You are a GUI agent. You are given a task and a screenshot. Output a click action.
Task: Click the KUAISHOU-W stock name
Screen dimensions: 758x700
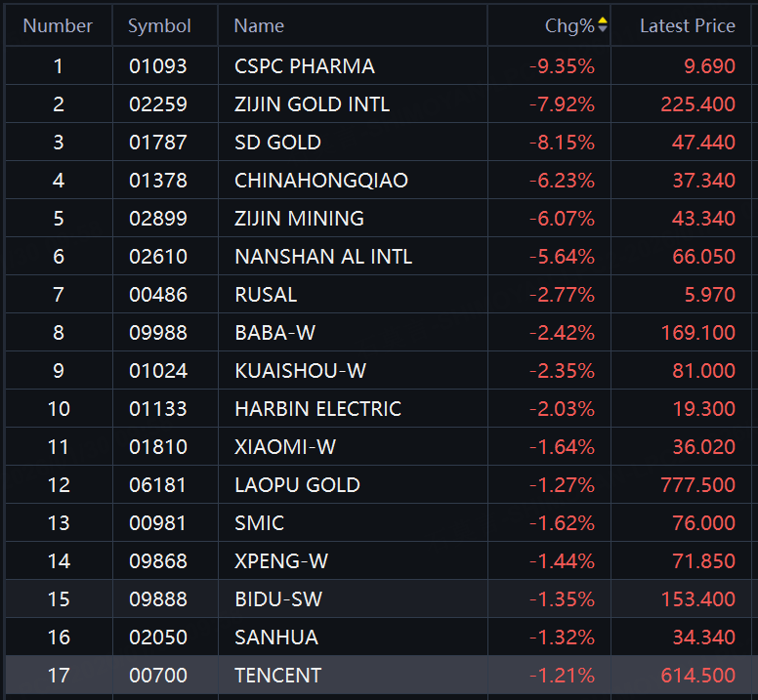click(300, 371)
